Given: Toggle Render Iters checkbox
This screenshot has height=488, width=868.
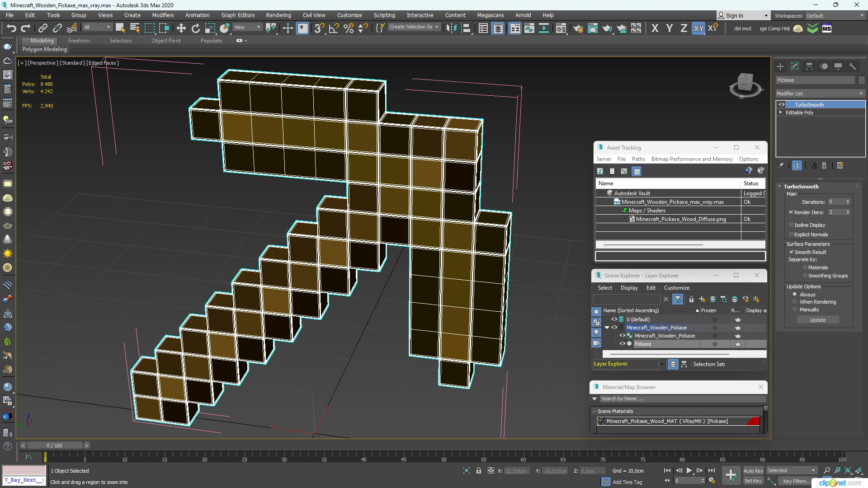Looking at the screenshot, I should pos(791,212).
